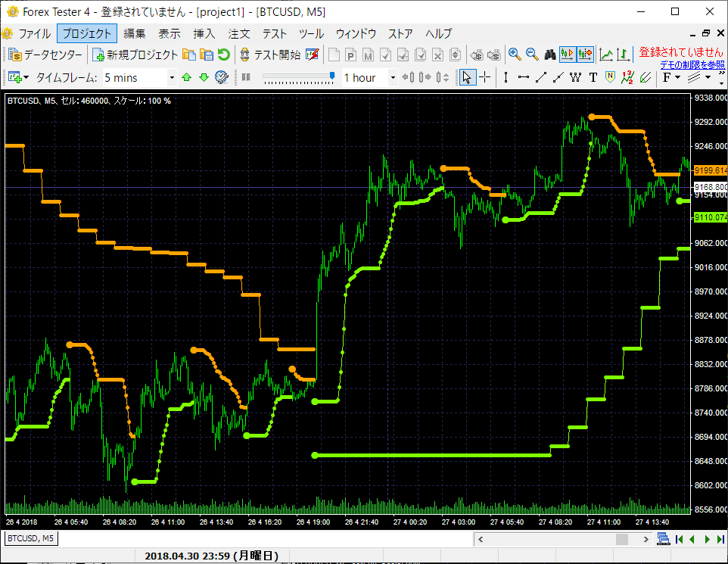728x564 pixels.
Task: Click the quick test lightning icon
Action: [313, 55]
